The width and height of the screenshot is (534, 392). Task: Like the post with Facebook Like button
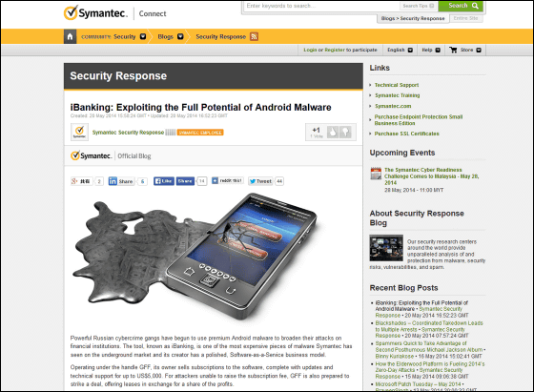pos(164,181)
